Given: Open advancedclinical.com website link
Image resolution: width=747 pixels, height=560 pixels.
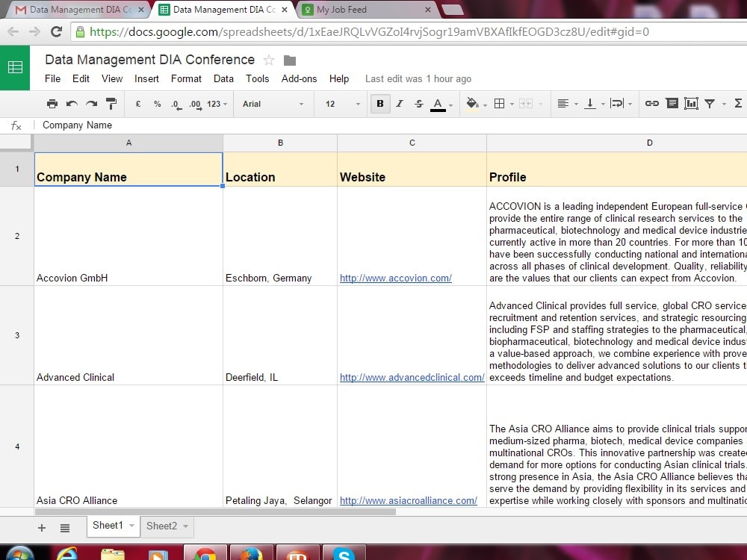Looking at the screenshot, I should click(412, 377).
